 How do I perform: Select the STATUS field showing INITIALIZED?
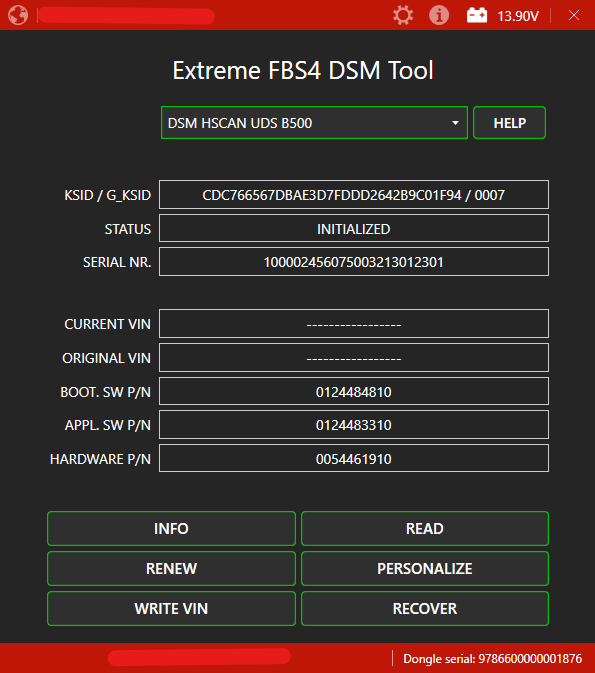click(x=354, y=228)
